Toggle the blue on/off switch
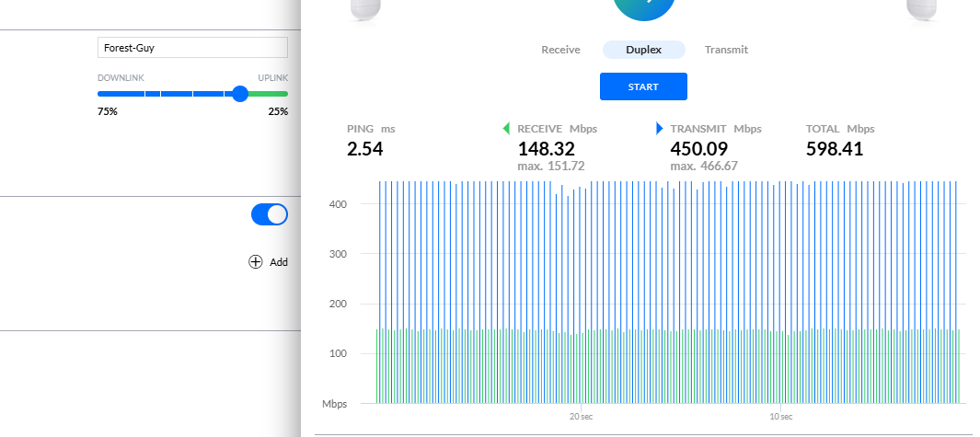Image resolution: width=980 pixels, height=437 pixels. (x=270, y=214)
